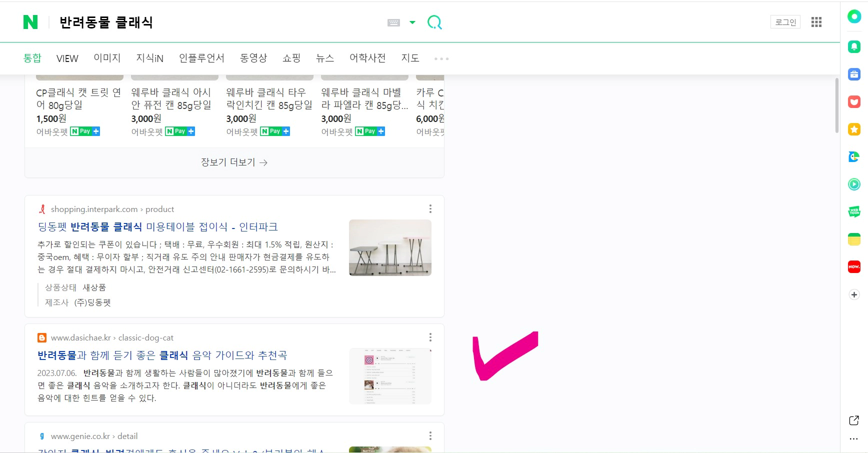The height and width of the screenshot is (453, 868).
Task: Open the green play-button media sidebar icon
Action: 854,184
